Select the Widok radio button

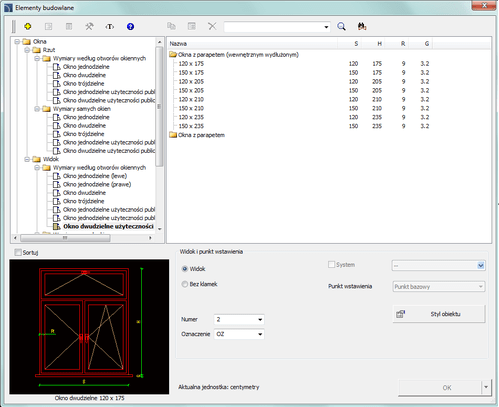point(185,269)
